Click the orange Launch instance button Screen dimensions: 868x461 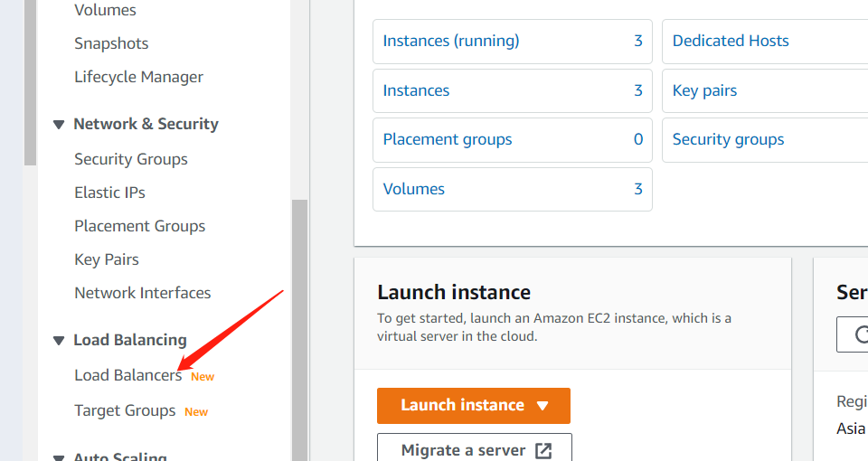pos(462,405)
